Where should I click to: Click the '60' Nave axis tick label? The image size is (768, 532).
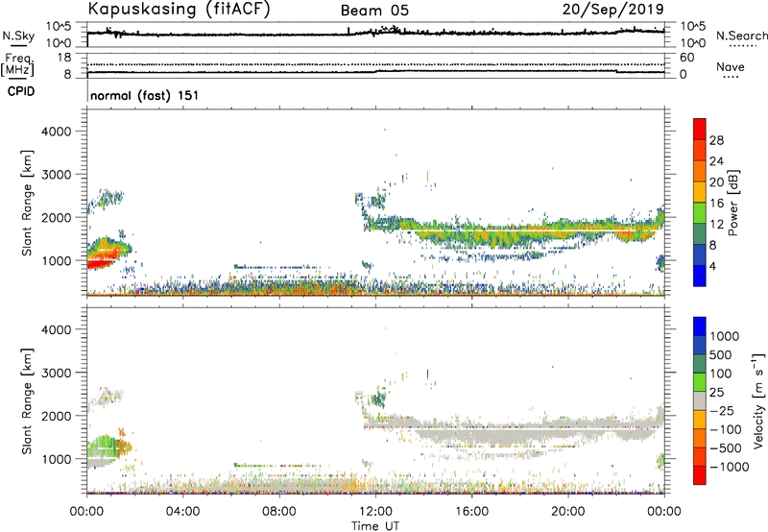point(686,58)
